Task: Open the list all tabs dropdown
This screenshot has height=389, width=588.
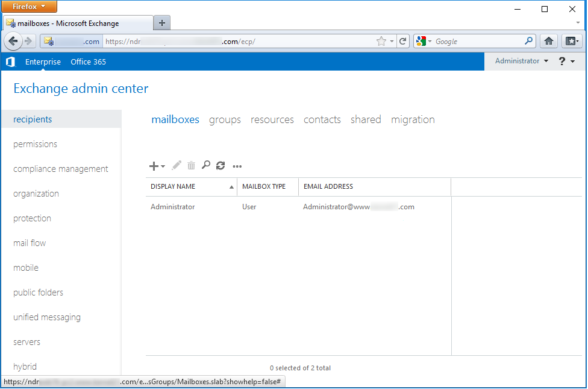Action: pyautogui.click(x=578, y=23)
